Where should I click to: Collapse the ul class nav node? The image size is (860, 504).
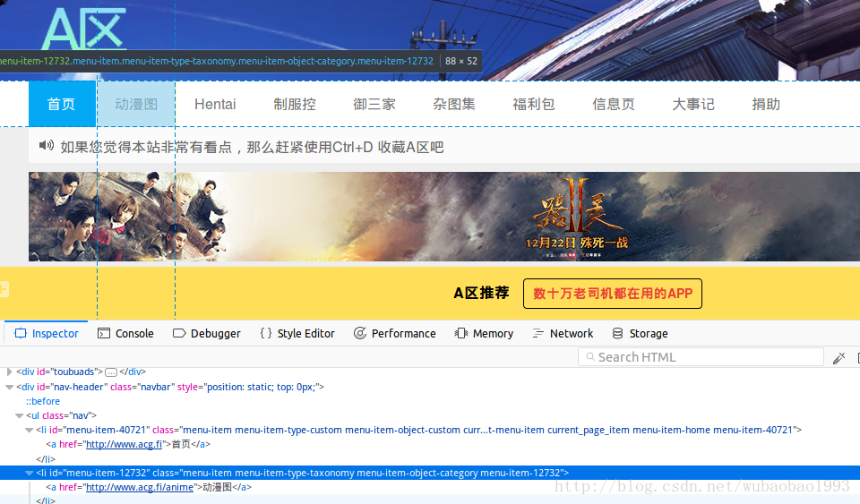(19, 415)
